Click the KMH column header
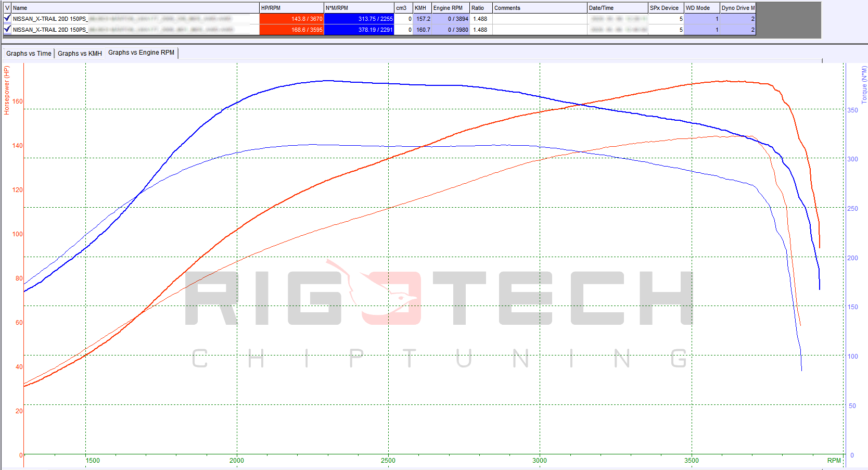The width and height of the screenshot is (868, 470). point(422,8)
